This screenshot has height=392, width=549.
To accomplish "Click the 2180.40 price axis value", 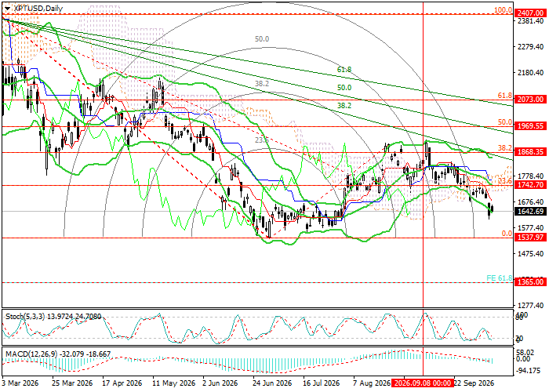I will pos(531,73).
